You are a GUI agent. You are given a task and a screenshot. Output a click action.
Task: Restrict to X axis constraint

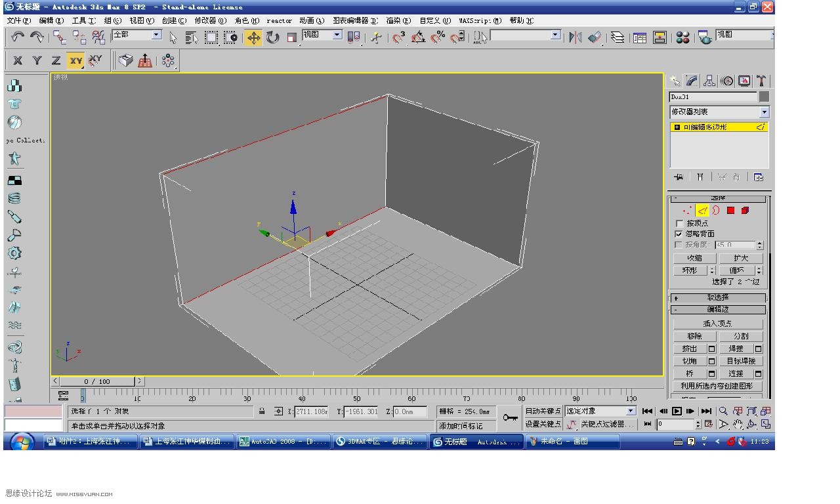coord(18,60)
